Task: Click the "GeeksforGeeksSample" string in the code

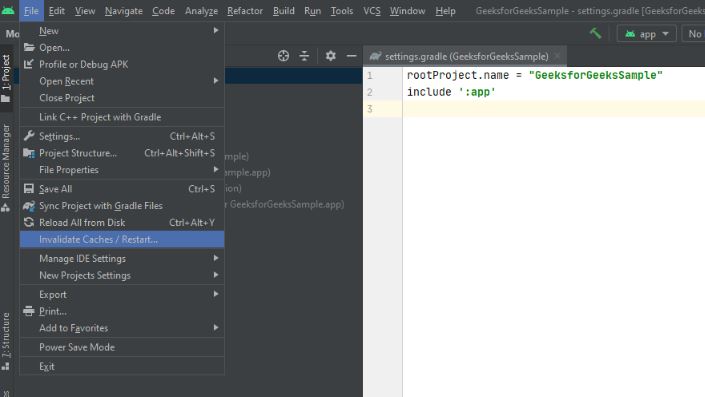Action: pos(596,75)
